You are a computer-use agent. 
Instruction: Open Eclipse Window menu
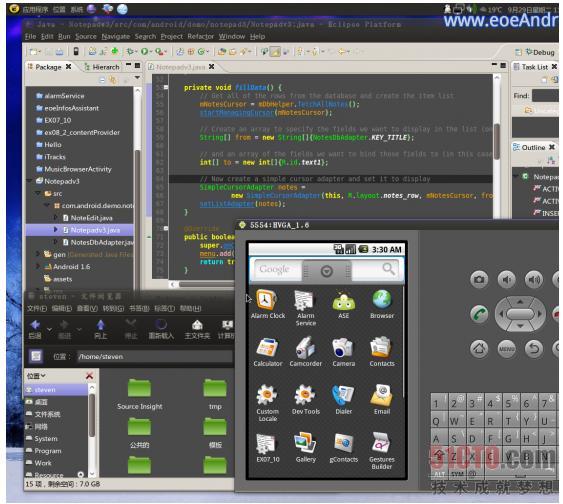pyautogui.click(x=232, y=37)
